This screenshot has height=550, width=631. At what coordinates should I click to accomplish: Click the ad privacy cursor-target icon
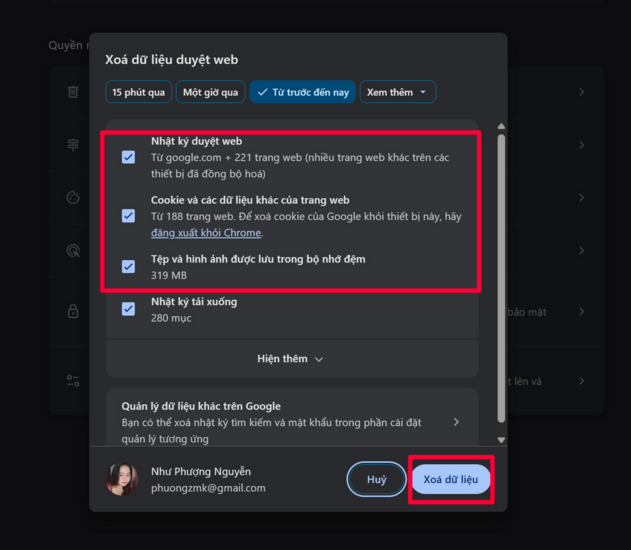coord(73,251)
